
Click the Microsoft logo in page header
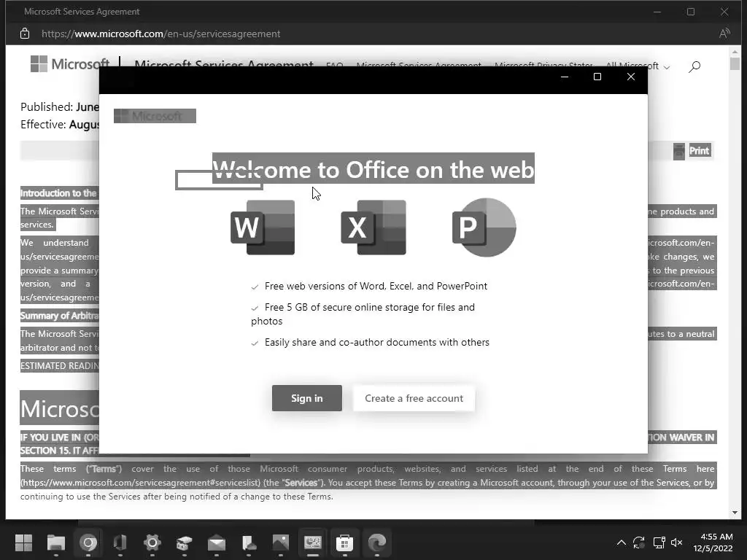(x=69, y=64)
